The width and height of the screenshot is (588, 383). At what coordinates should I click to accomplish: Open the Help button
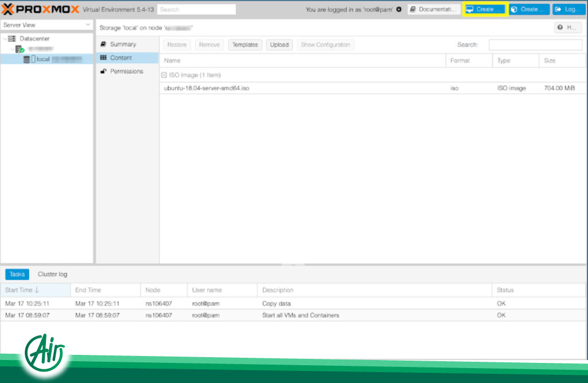point(568,28)
